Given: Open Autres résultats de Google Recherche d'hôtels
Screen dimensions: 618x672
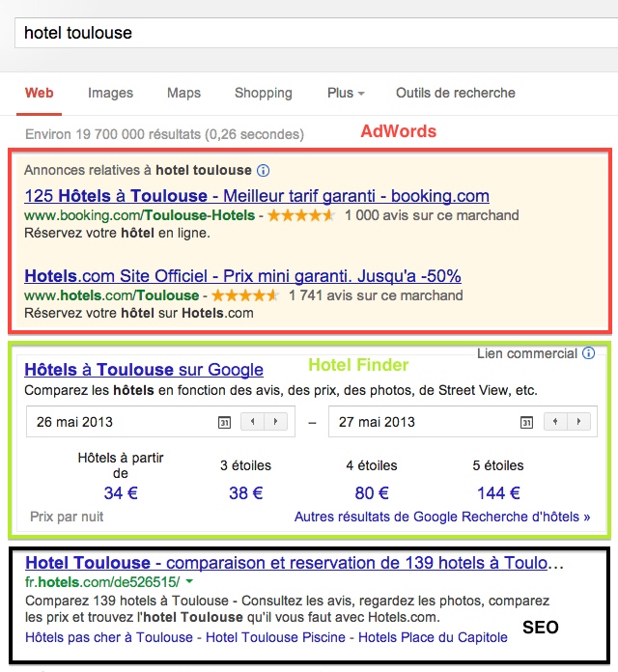Looking at the screenshot, I should 442,517.
